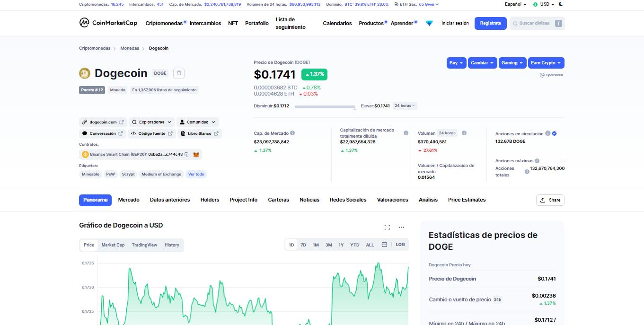Select the 1M chart range
Viewport: 644px width, 325px height.
tap(316, 245)
